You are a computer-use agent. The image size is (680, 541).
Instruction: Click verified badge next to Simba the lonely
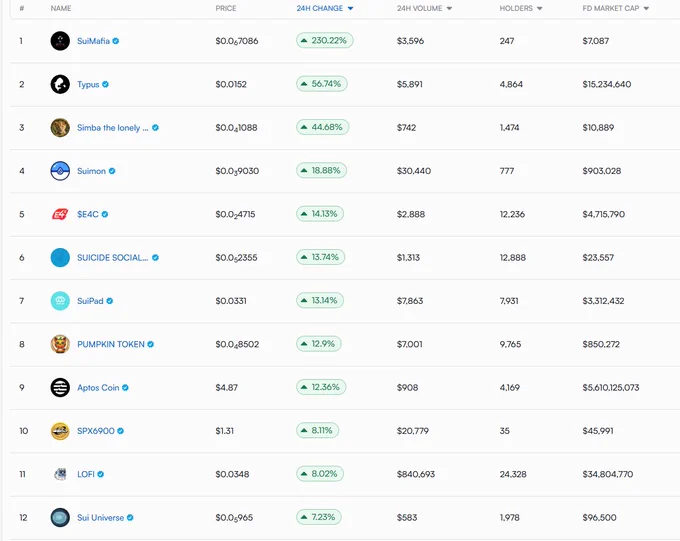pyautogui.click(x=155, y=128)
